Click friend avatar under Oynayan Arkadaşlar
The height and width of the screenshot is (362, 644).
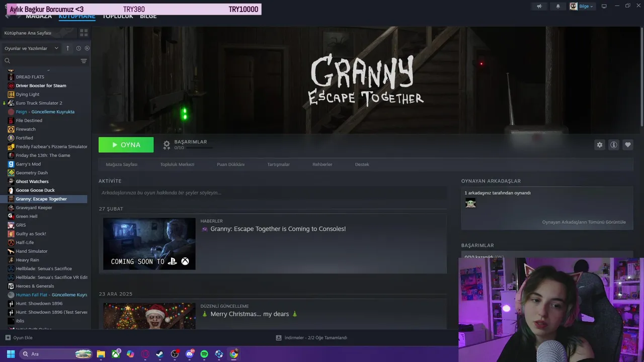pyautogui.click(x=470, y=203)
